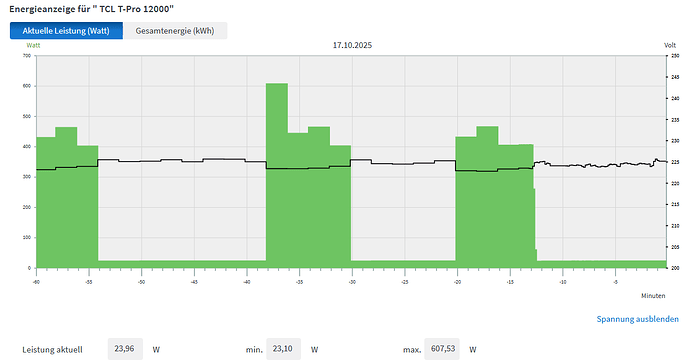Click the 225 tick on Volt axis
The width and height of the screenshot is (690, 360).
coord(675,162)
